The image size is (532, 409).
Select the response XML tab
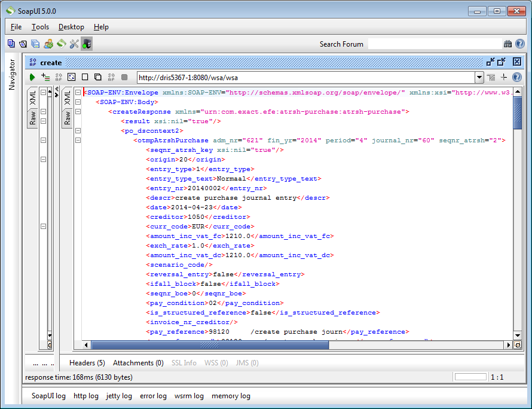(x=67, y=97)
